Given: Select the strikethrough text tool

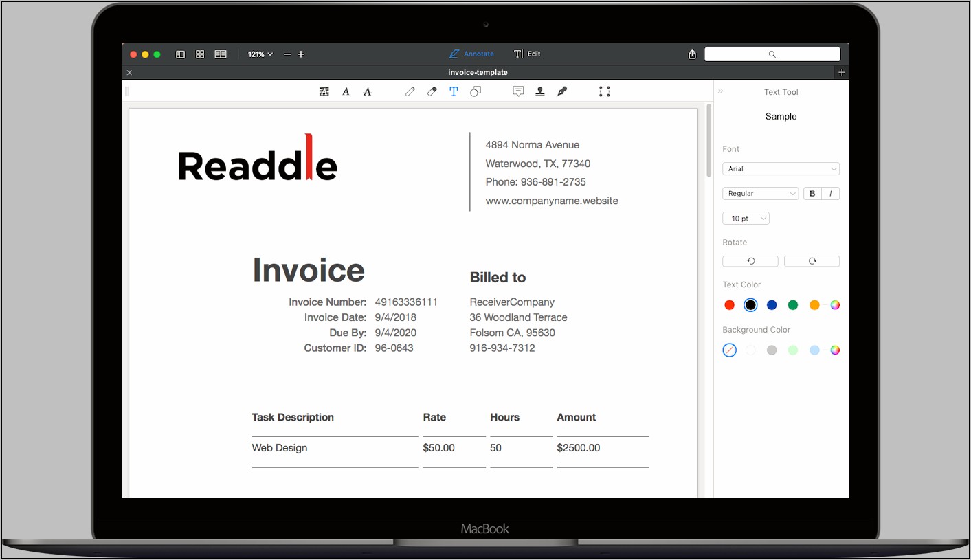Looking at the screenshot, I should click(x=368, y=91).
